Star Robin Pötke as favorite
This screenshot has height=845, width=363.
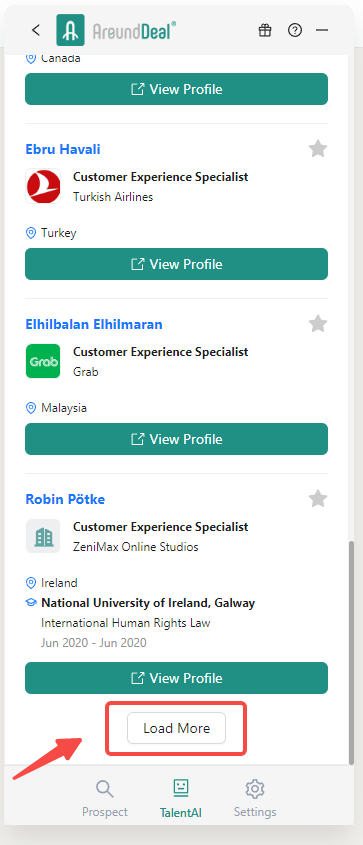[318, 498]
